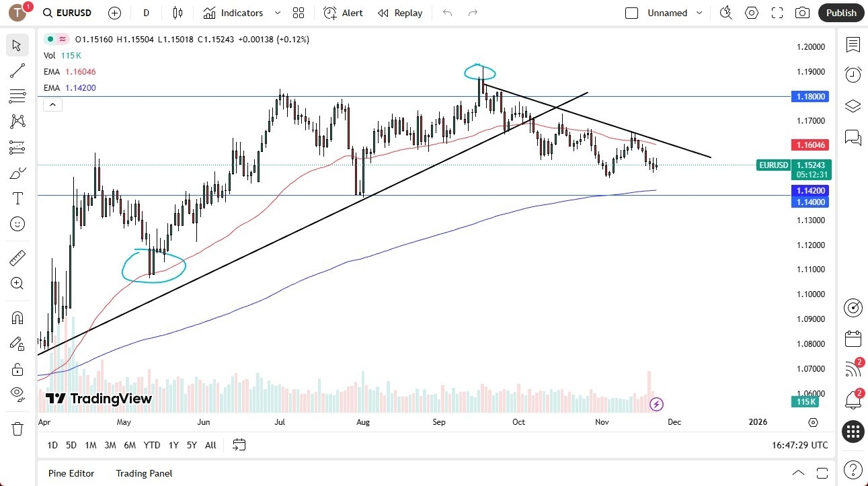Open the Unnamed layout dropdown
Screen dimensions: 868x486
tap(699, 13)
